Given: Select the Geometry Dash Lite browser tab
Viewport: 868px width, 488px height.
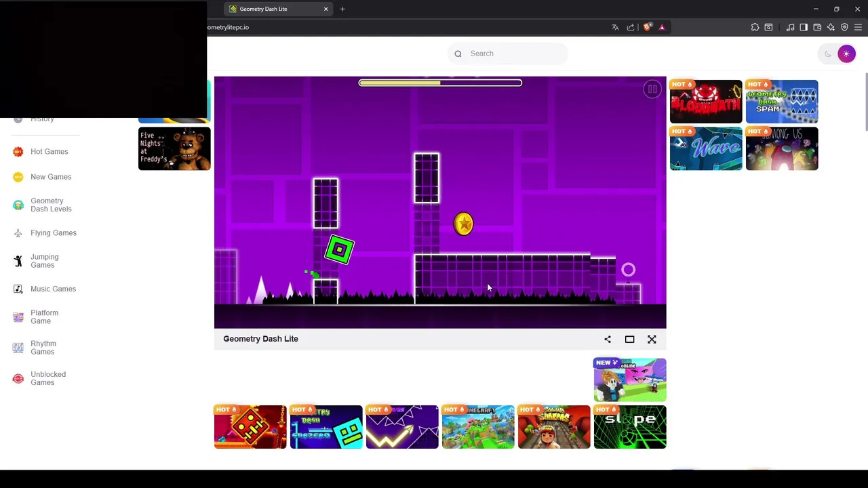Looking at the screenshot, I should point(278,9).
